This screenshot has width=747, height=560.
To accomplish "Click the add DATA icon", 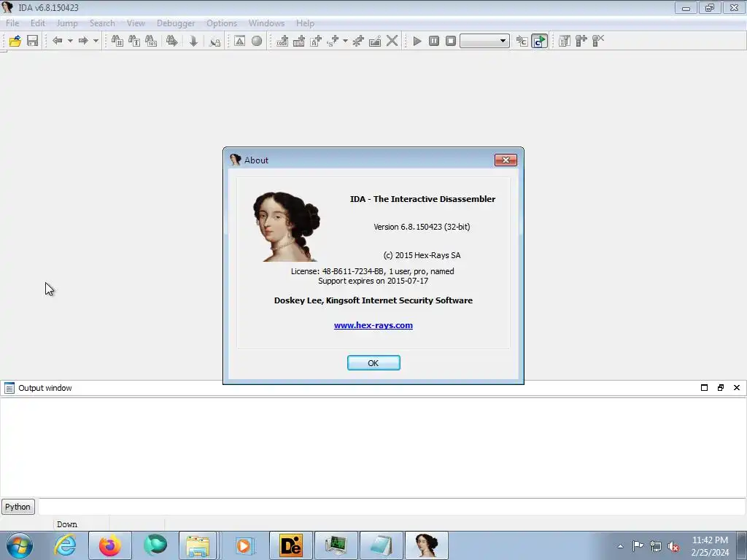I will click(299, 41).
